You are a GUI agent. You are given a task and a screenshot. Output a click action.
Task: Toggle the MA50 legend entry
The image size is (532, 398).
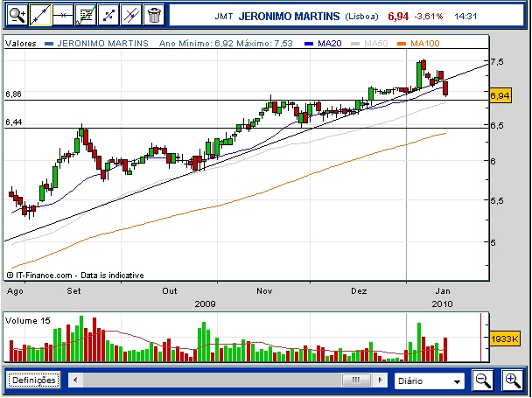click(370, 44)
